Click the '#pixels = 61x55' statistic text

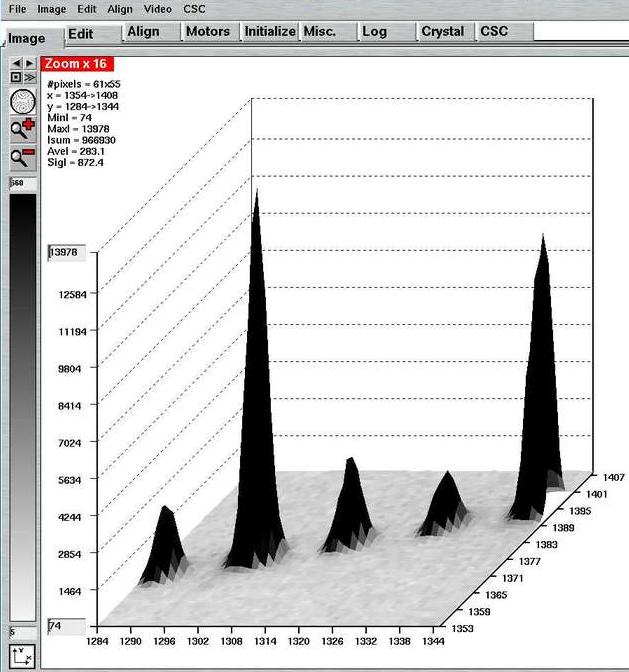coord(84,84)
